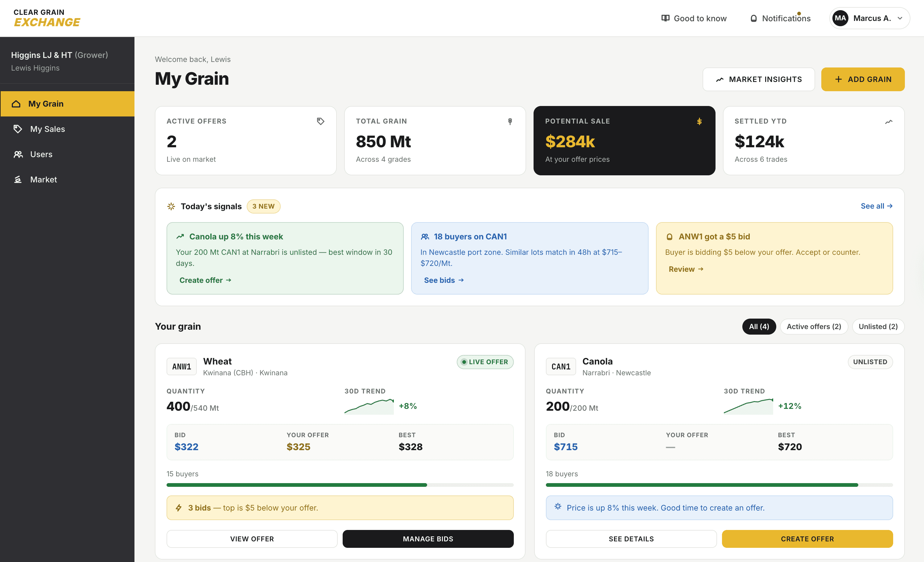The image size is (924, 562).
Task: Click the My Sales tag icon in sidebar
Action: [x=17, y=129]
